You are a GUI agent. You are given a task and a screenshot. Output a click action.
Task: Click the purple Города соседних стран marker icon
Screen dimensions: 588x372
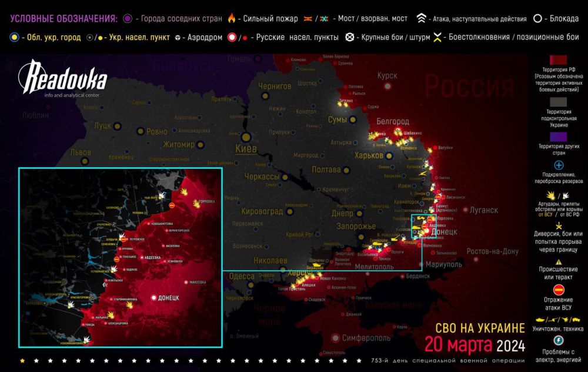(127, 18)
